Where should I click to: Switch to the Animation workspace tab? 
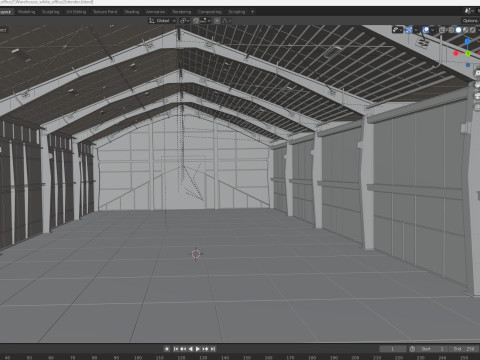(x=155, y=12)
